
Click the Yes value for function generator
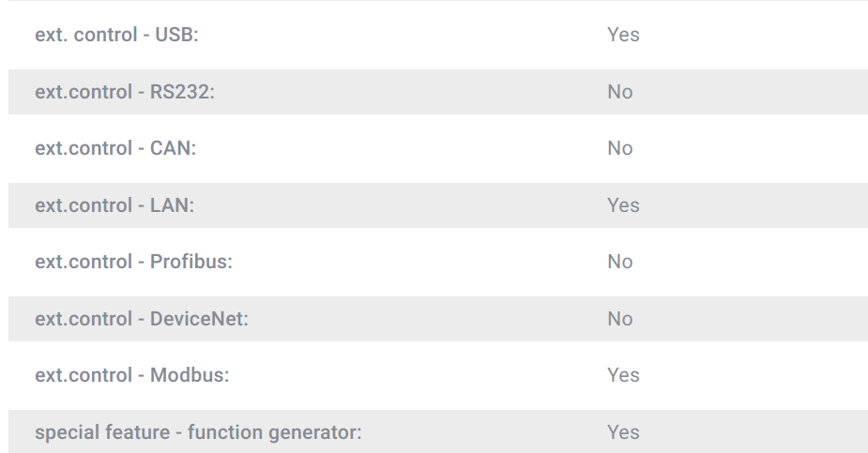(623, 432)
